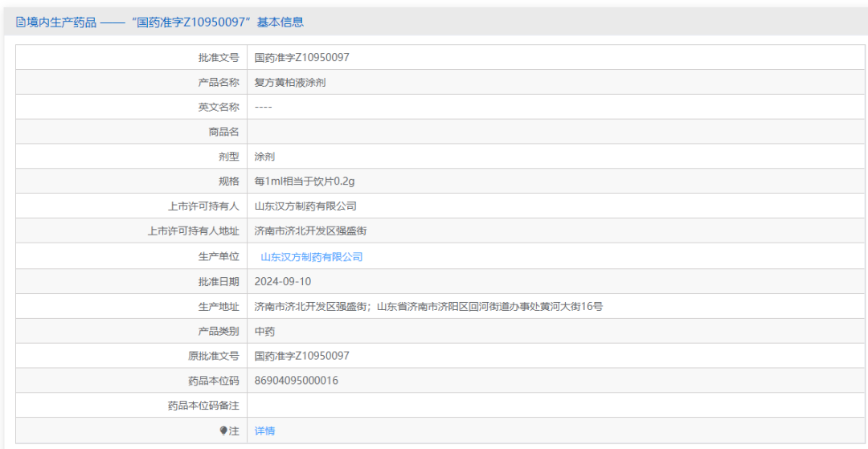Select the specification text 每1ml相当于饮片0.2g
The image size is (868, 449).
click(304, 182)
